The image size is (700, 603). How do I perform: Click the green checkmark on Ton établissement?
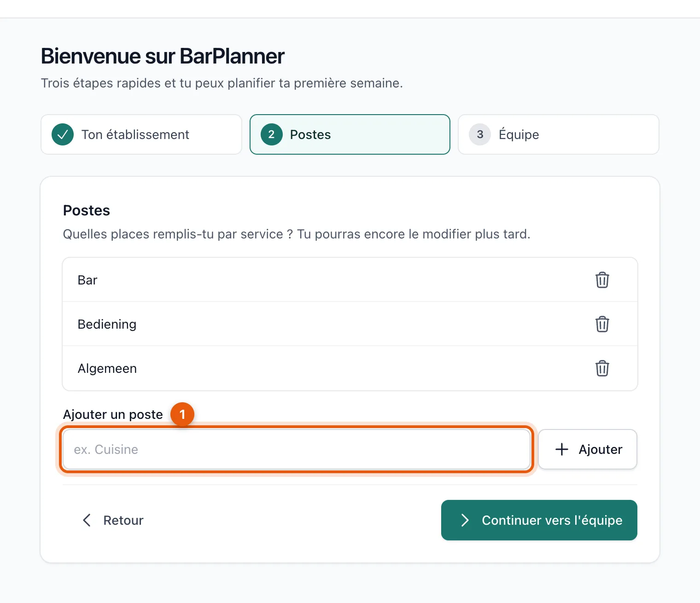pyautogui.click(x=63, y=134)
